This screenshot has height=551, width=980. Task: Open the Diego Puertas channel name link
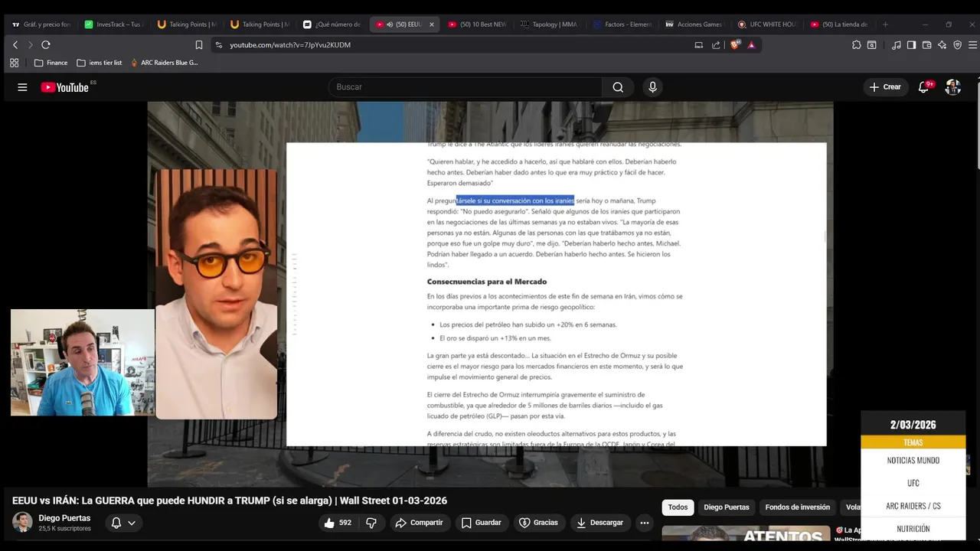point(64,518)
